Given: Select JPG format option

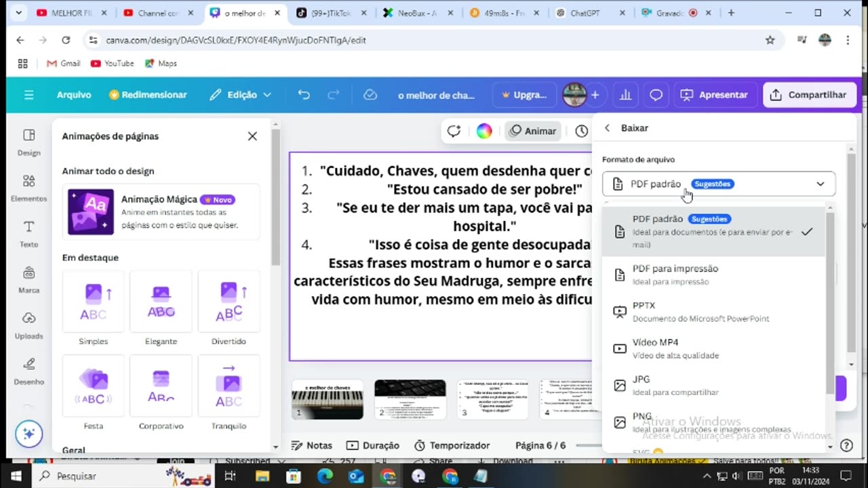Looking at the screenshot, I should [713, 385].
